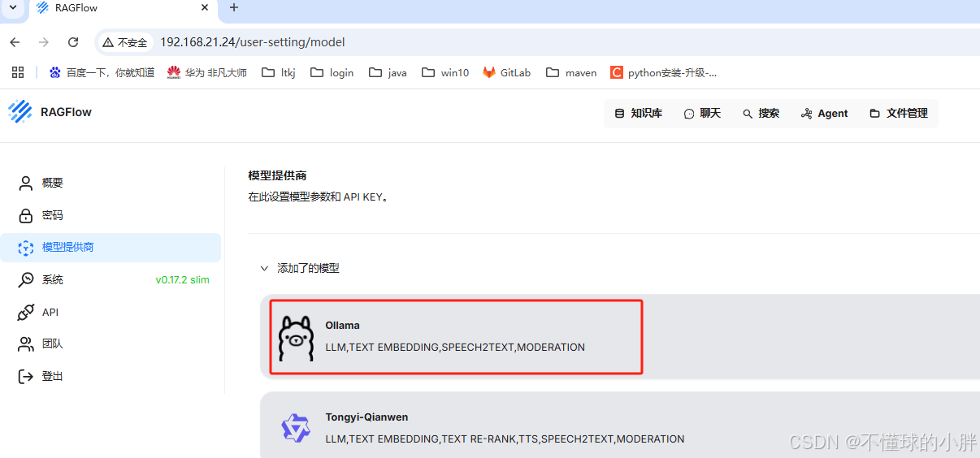This screenshot has width=980, height=458.
Task: Open the python安装-升级 bookmark
Action: click(x=664, y=72)
